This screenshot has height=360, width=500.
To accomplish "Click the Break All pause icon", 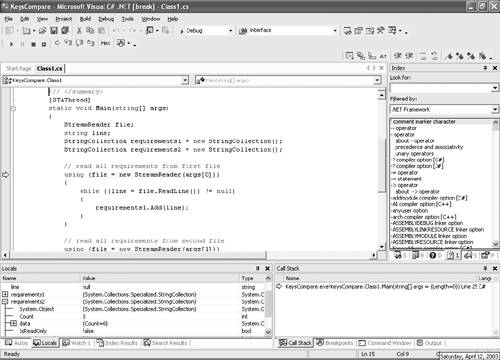I will (x=22, y=44).
